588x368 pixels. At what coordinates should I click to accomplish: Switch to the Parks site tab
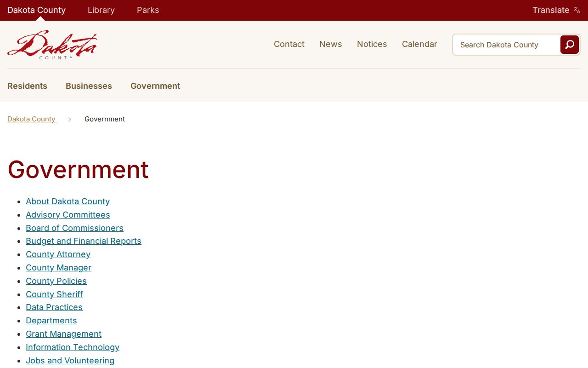(148, 10)
